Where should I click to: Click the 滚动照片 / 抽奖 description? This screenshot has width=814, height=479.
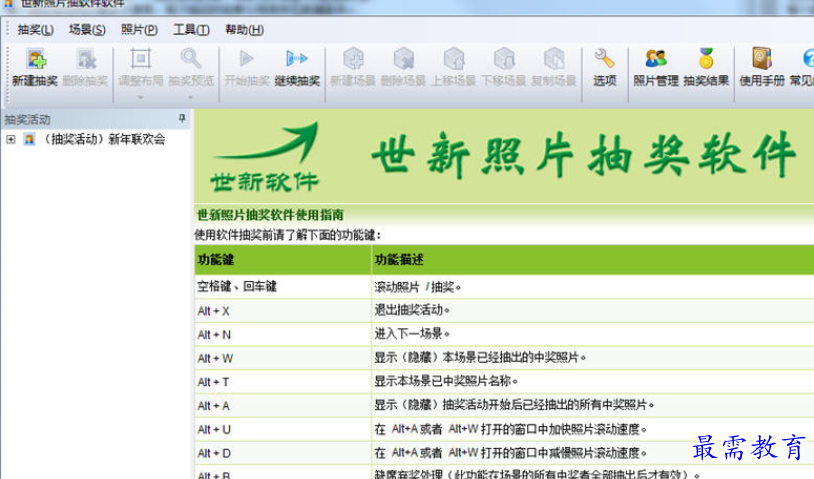(x=417, y=286)
